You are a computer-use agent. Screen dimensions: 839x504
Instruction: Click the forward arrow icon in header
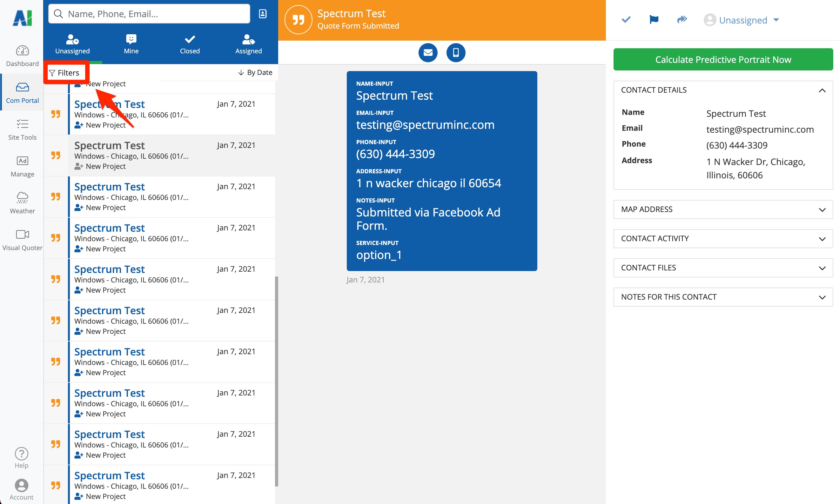point(682,20)
